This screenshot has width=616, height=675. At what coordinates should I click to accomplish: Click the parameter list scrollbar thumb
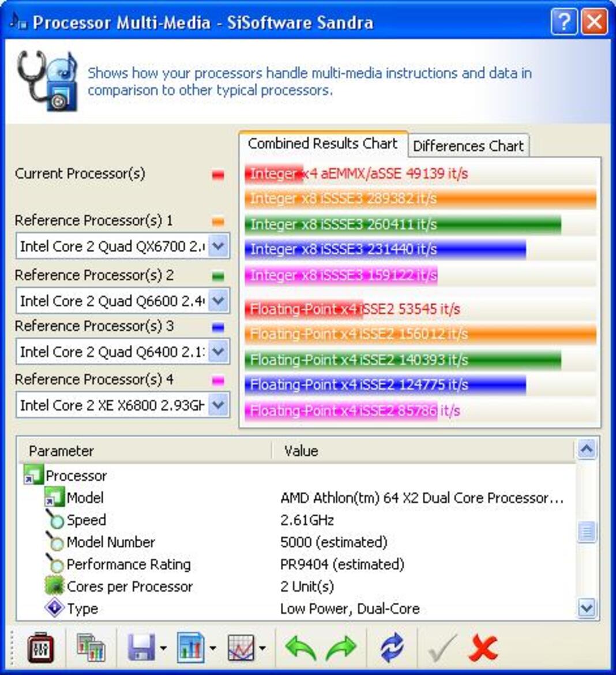point(587,532)
